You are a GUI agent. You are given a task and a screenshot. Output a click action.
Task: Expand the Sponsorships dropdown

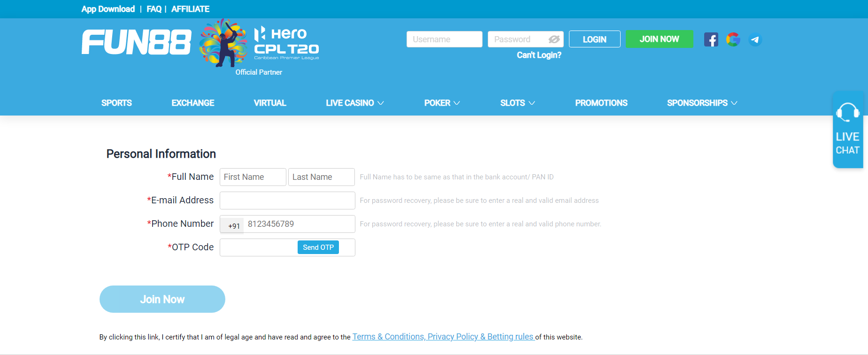click(702, 103)
